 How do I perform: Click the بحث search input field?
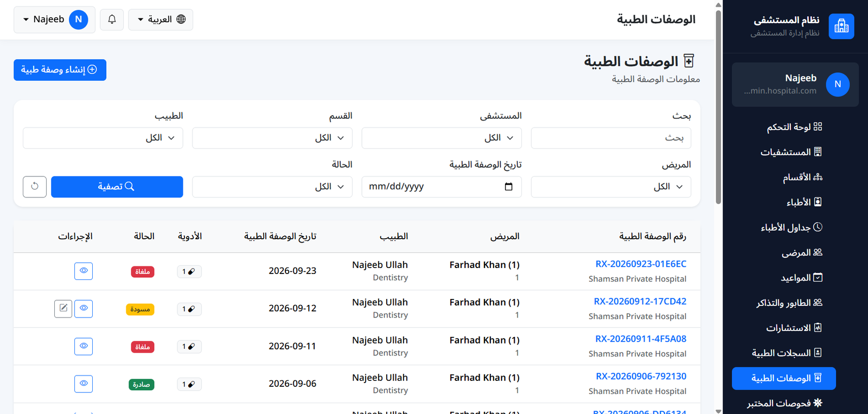[611, 138]
